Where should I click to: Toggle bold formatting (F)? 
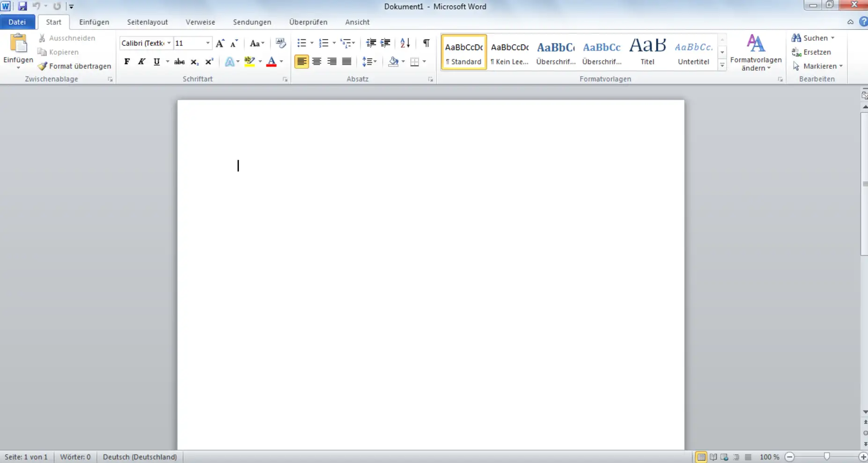pyautogui.click(x=127, y=61)
